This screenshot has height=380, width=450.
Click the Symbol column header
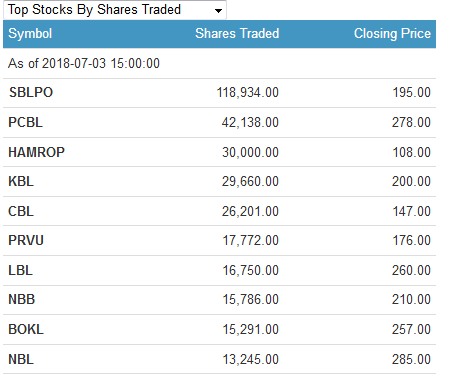(30, 34)
